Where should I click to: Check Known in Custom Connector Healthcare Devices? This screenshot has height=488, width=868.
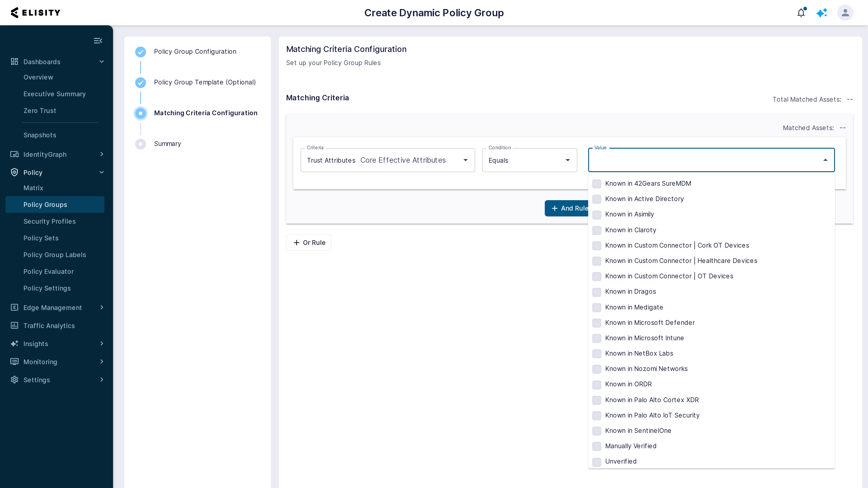(597, 261)
